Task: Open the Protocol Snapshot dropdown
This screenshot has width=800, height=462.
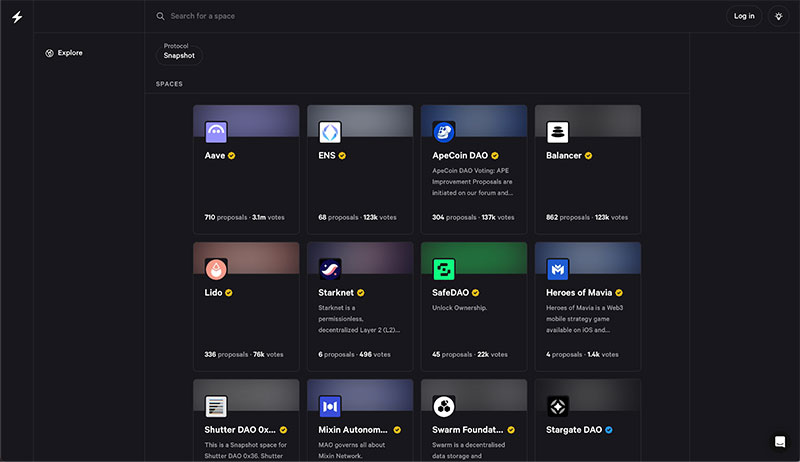Action: point(179,55)
